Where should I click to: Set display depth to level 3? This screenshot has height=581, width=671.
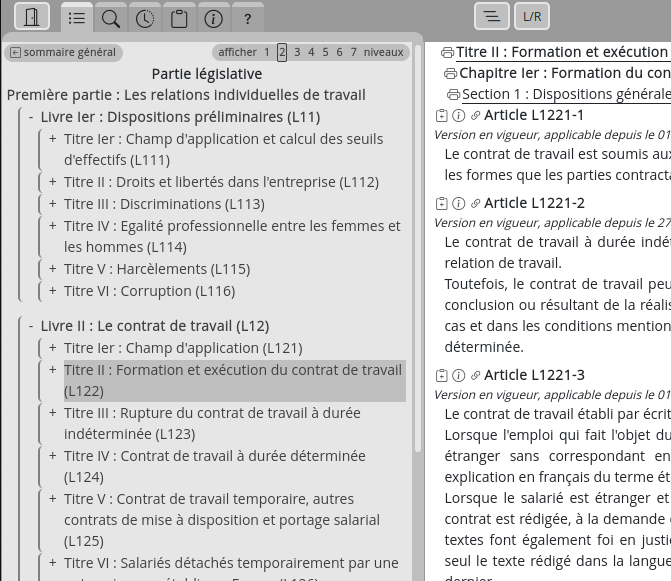point(296,52)
